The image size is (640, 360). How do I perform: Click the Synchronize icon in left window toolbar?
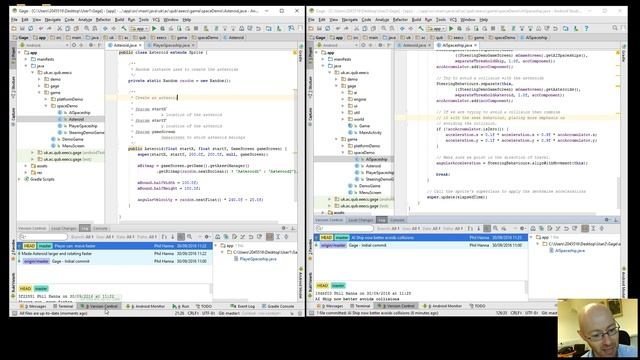click(31, 29)
